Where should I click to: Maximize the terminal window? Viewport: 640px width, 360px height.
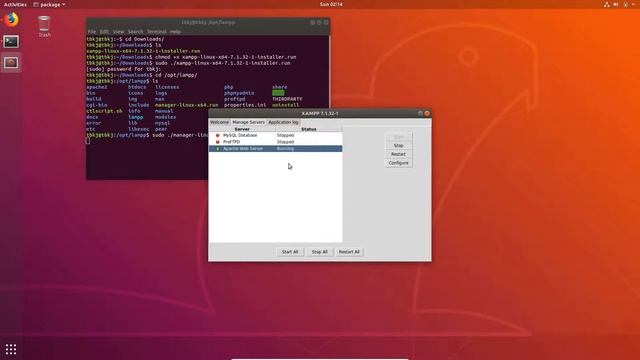click(x=319, y=22)
